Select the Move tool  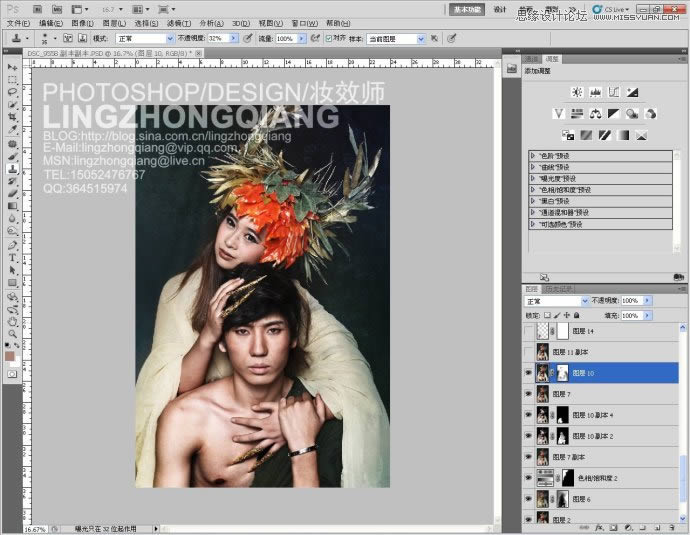point(12,67)
